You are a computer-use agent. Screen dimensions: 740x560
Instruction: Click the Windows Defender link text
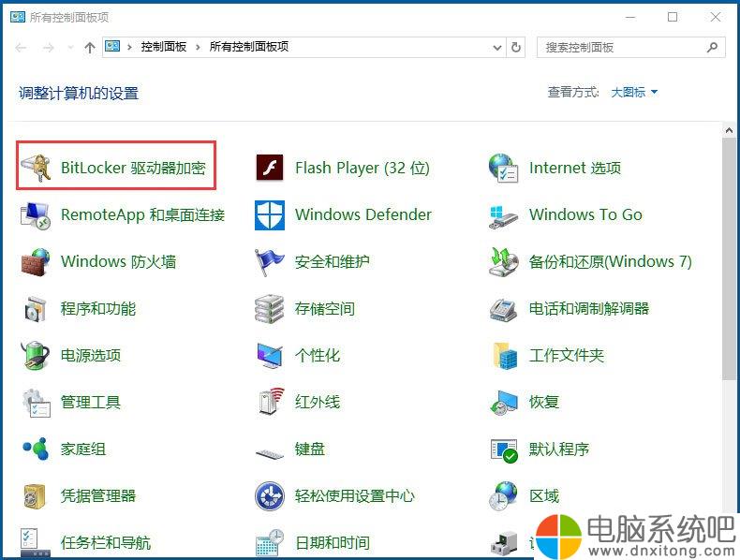pyautogui.click(x=363, y=214)
